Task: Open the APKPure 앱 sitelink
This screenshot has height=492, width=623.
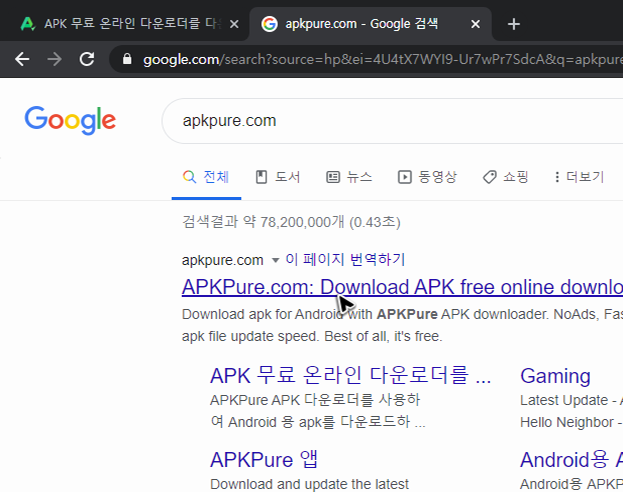Action: [x=264, y=459]
